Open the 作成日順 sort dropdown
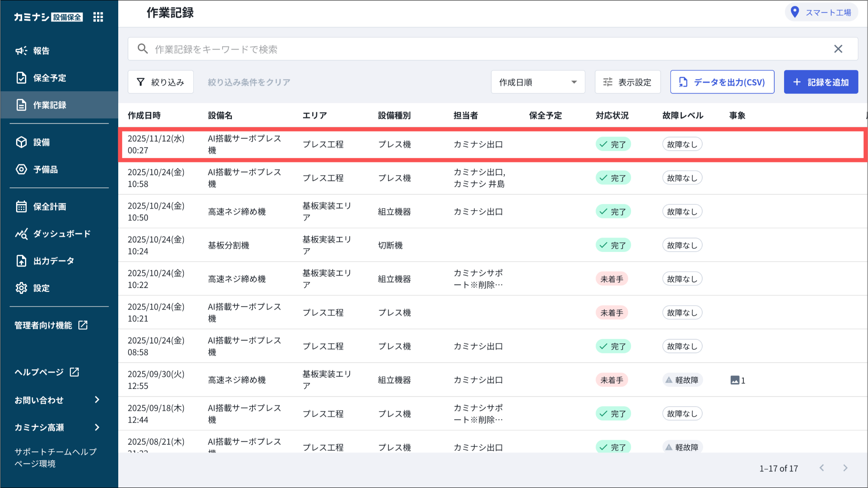 (537, 82)
